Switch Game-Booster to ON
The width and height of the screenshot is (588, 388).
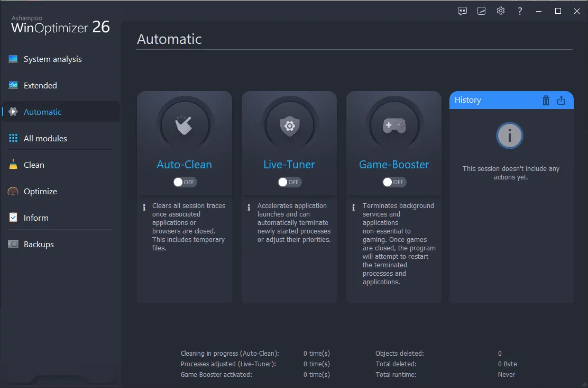click(393, 182)
